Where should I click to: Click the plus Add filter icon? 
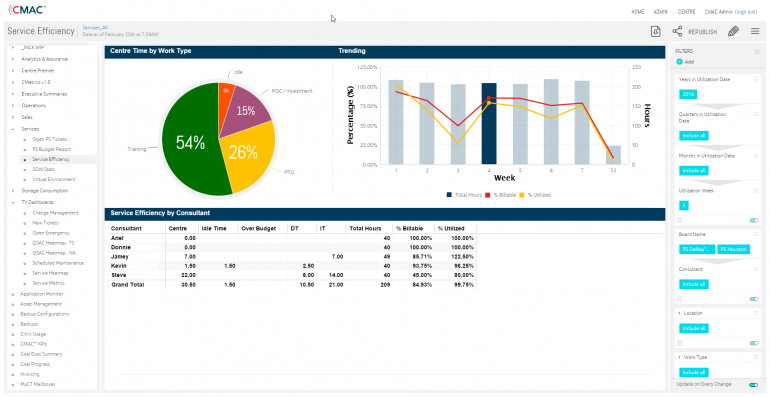pos(680,62)
